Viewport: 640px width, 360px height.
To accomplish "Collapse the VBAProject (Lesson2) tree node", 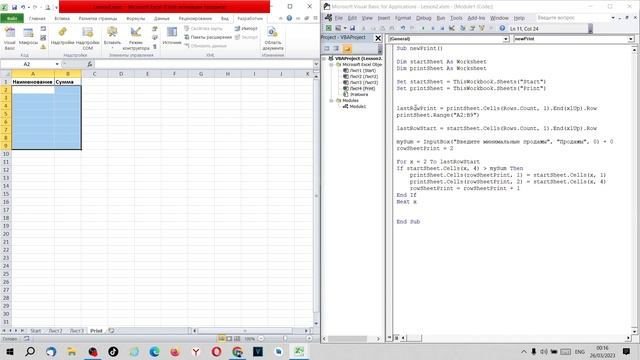I will pos(325,58).
